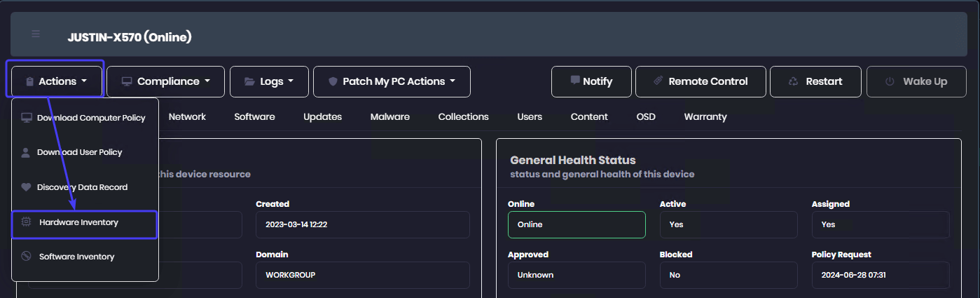
Task: Click the shield icon in Patch My PC Actions
Action: pyautogui.click(x=333, y=81)
